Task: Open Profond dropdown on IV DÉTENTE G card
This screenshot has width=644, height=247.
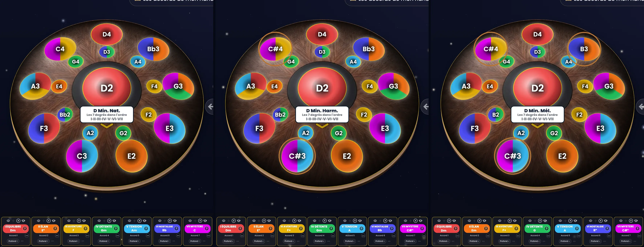Action: click(x=535, y=241)
